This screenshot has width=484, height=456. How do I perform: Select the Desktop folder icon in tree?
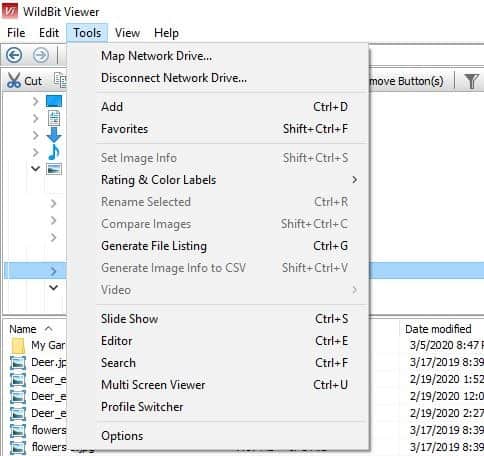[54, 101]
